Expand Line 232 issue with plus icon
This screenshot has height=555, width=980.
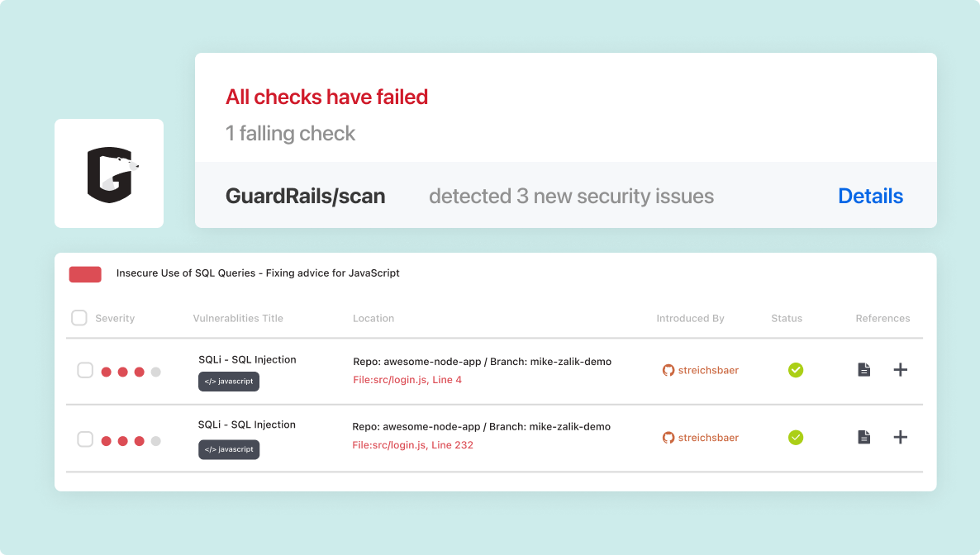point(900,437)
